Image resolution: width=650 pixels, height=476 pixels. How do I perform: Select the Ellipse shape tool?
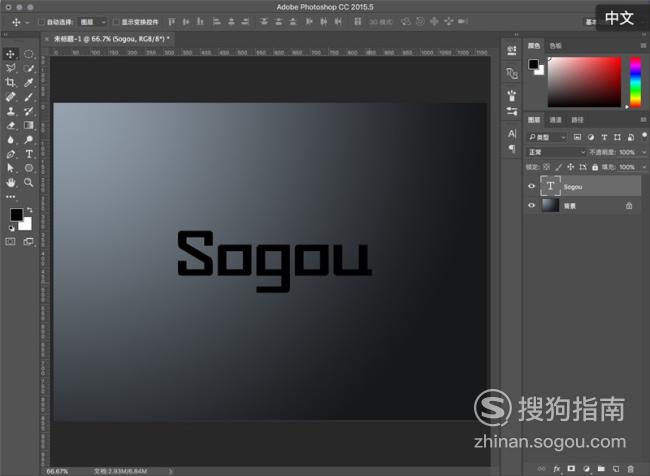coord(28,168)
